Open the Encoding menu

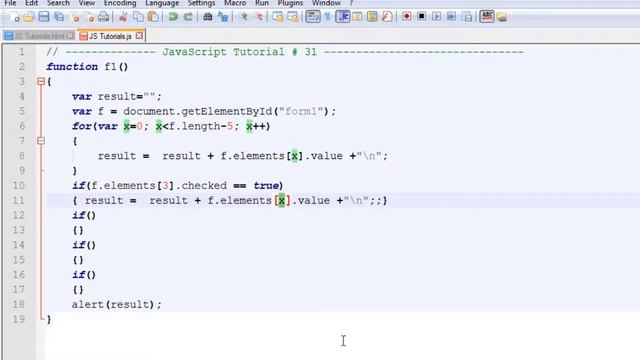[120, 3]
